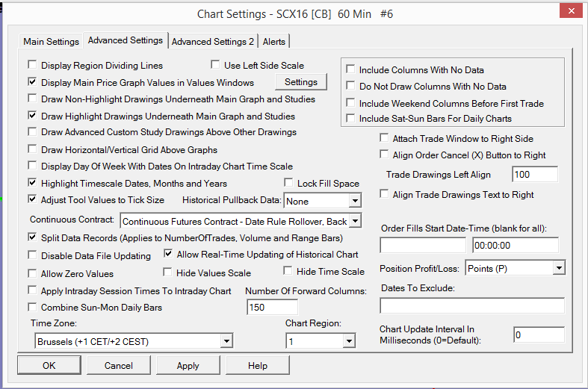Enable Allow Zero Values checkbox
This screenshot has width=588, height=389.
[33, 273]
